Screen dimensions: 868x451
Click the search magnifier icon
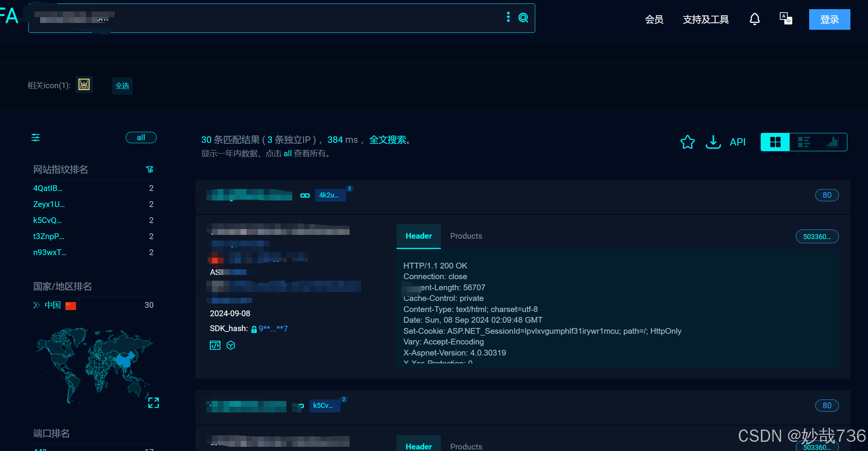tap(523, 18)
